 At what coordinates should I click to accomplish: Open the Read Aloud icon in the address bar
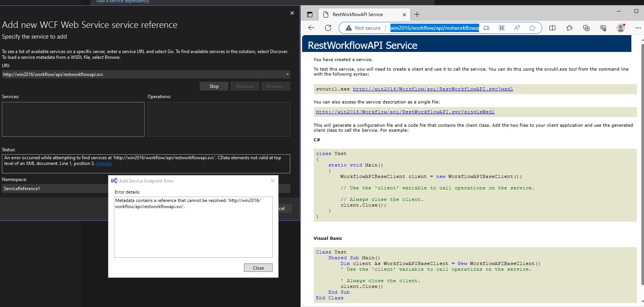517,28
